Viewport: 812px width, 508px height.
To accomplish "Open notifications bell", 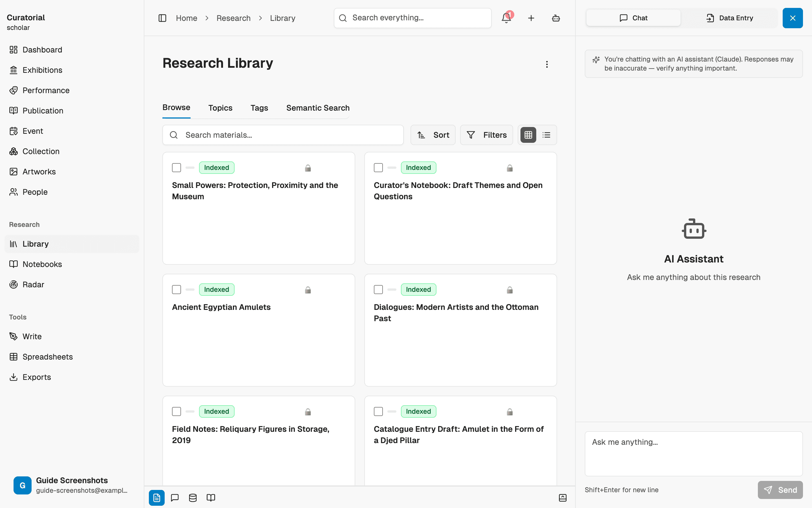I will [506, 18].
